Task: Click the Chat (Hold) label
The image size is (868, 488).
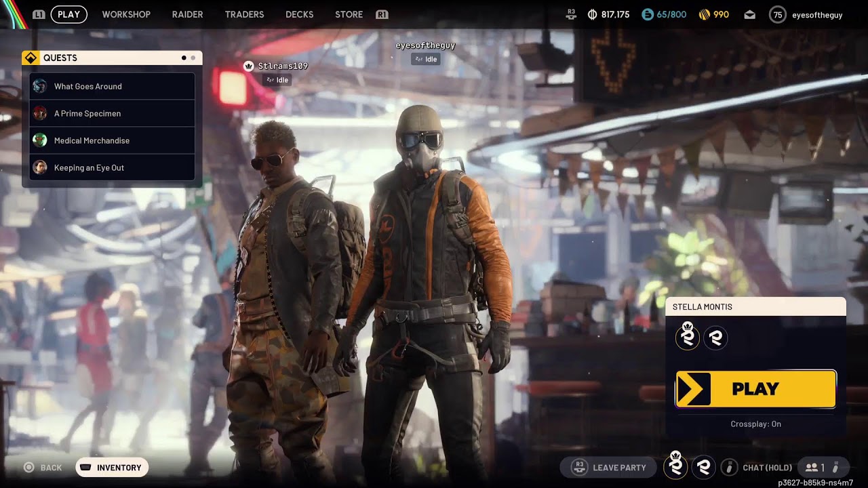Action: tap(767, 468)
